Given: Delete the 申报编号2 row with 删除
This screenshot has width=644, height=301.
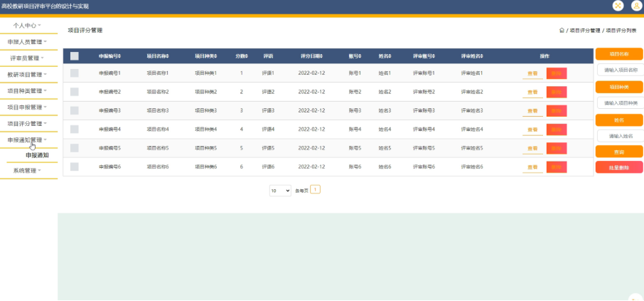Looking at the screenshot, I should [557, 92].
